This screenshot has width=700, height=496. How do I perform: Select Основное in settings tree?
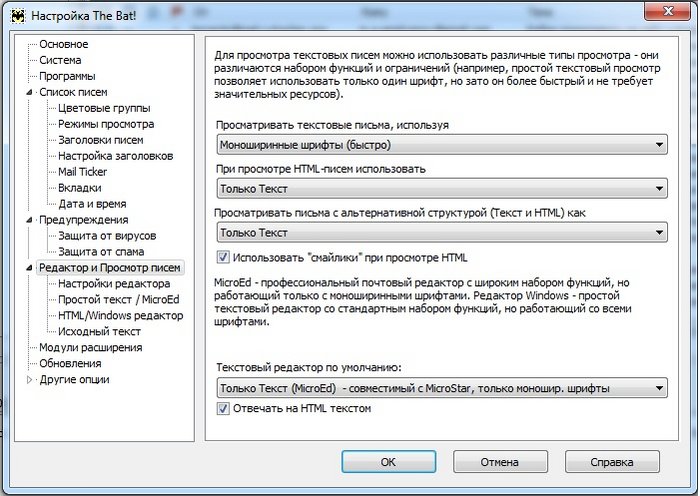(64, 44)
